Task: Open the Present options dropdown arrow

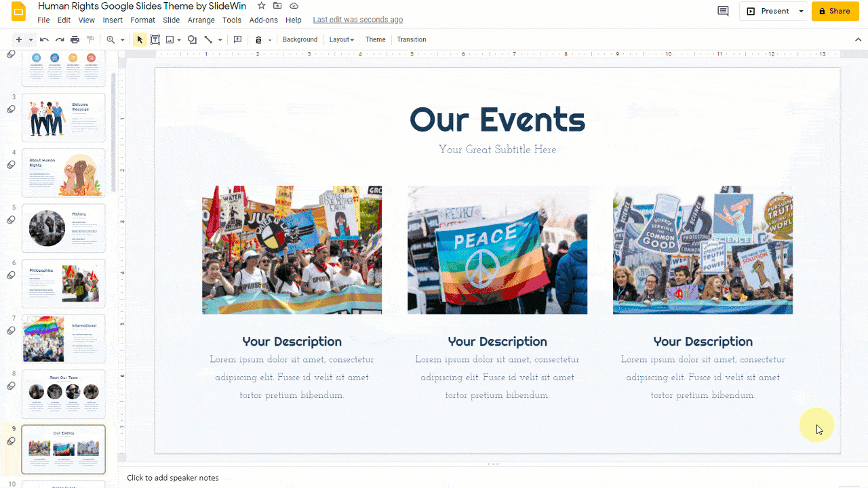Action: tap(801, 11)
